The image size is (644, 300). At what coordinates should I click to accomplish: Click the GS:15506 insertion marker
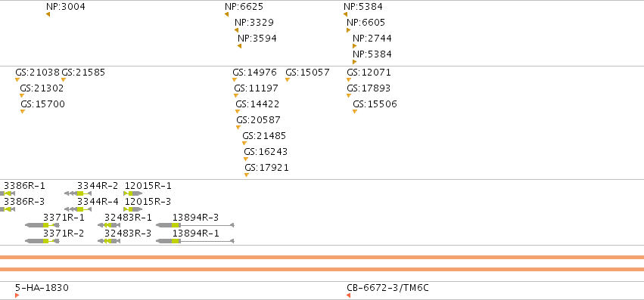pyautogui.click(x=355, y=112)
